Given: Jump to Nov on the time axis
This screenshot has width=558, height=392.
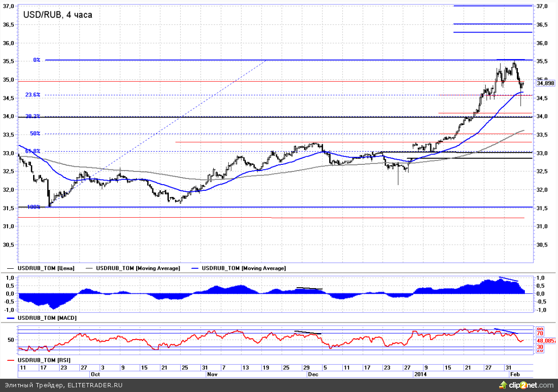Looking at the screenshot, I should pyautogui.click(x=212, y=374).
